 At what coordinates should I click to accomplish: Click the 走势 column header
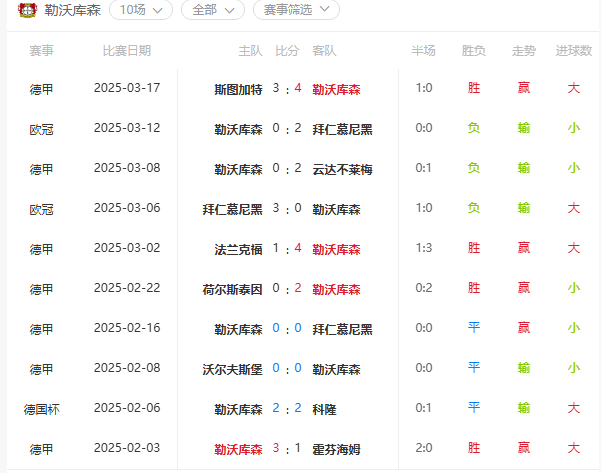(524, 51)
